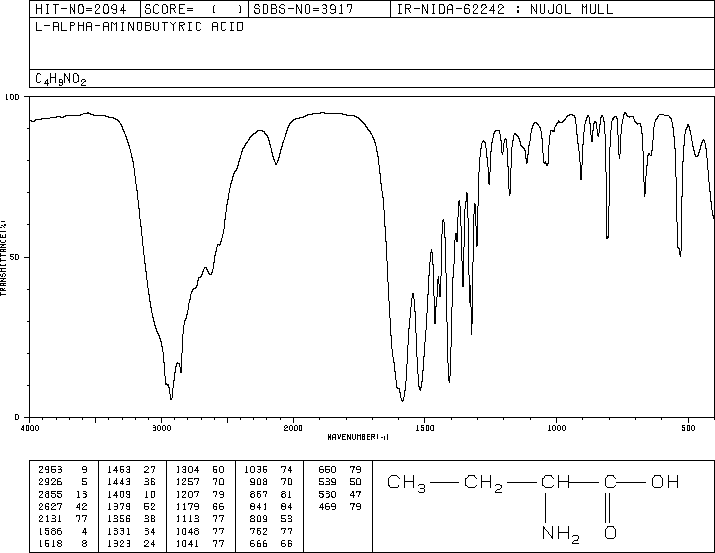Select peak table entry 1257

pos(187,482)
